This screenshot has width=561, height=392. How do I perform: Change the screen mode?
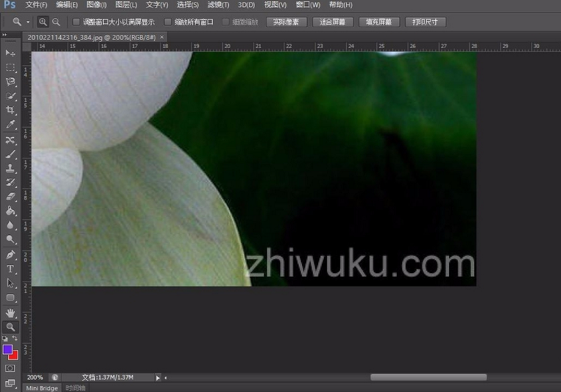pyautogui.click(x=10, y=383)
